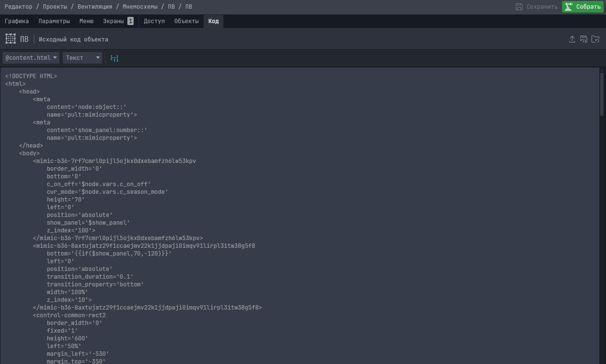Click the ПВ mimic grid icon

pos(11,39)
